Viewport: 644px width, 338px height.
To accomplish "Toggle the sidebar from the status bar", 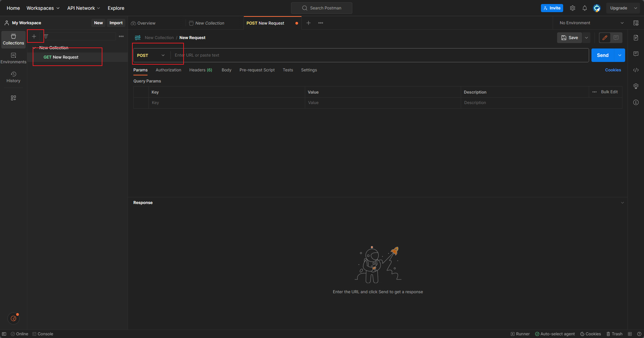I will (x=4, y=334).
